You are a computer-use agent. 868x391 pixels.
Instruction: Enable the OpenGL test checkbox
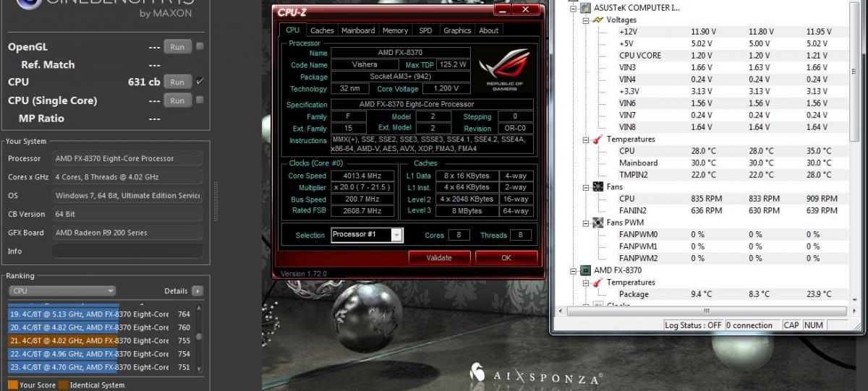point(200,46)
